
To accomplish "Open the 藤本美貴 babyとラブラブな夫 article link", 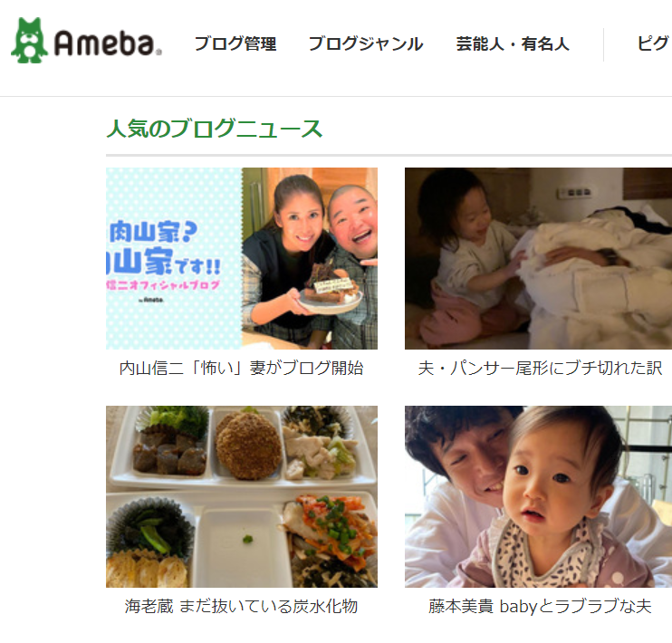I will pos(540,606).
